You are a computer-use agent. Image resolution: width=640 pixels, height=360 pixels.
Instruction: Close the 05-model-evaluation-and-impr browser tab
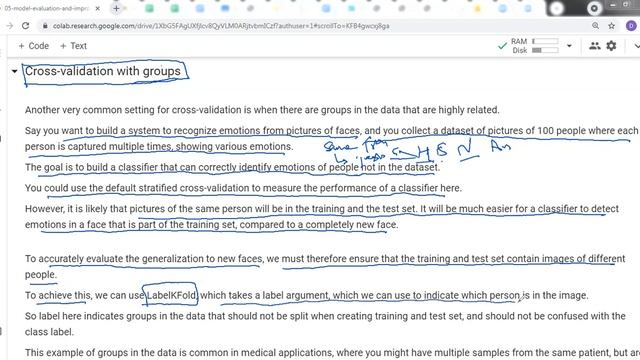click(98, 8)
